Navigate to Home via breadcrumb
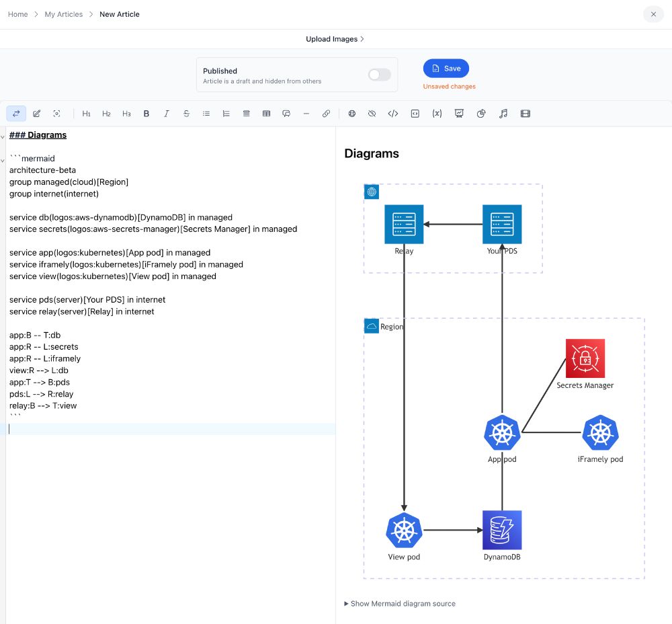 pos(17,14)
